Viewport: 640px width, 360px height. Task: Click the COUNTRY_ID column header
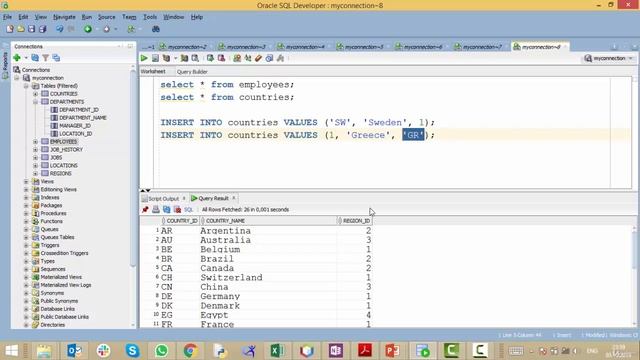click(x=180, y=221)
